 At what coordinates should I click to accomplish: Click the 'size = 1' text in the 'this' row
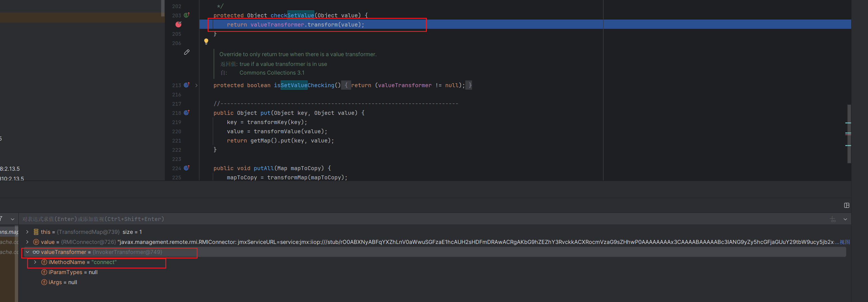point(132,232)
